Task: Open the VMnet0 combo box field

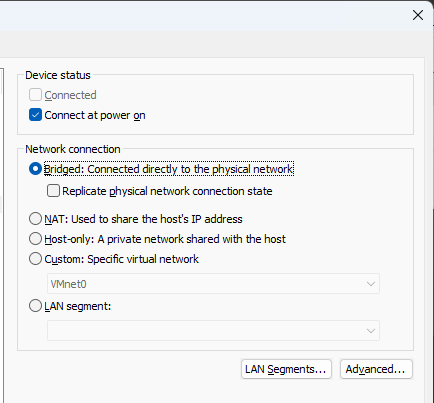Action: pyautogui.click(x=213, y=284)
